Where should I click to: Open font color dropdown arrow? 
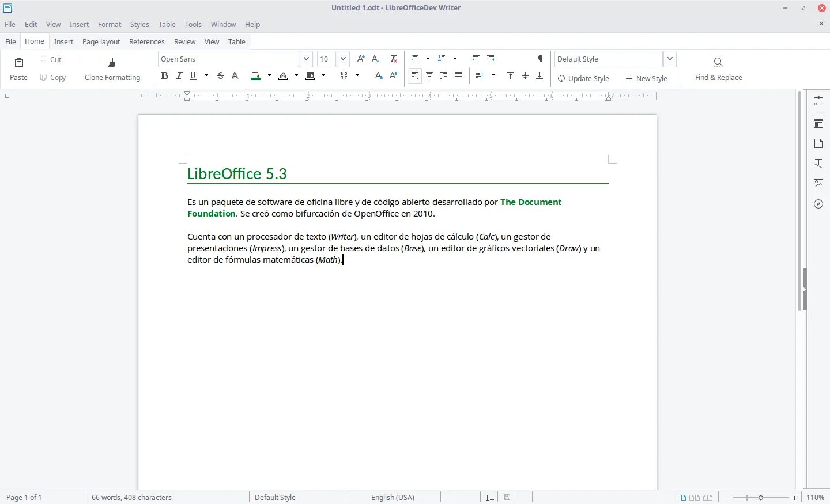tap(269, 76)
